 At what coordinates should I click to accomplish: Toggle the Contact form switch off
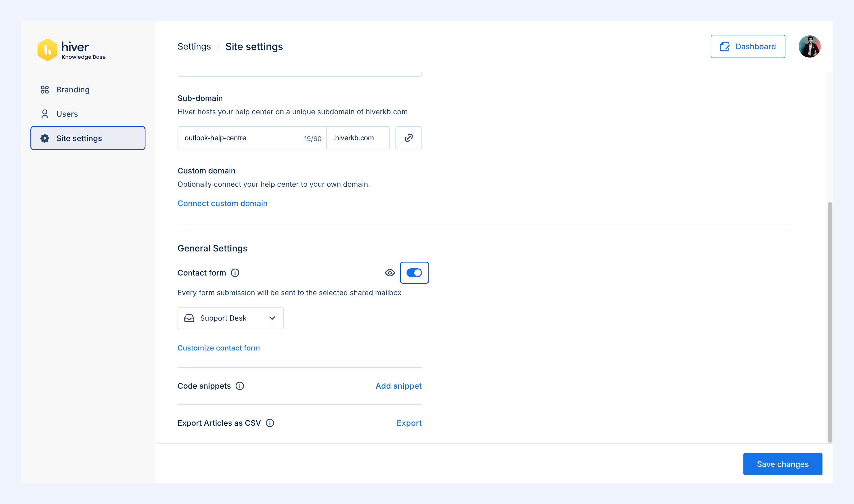pos(414,273)
